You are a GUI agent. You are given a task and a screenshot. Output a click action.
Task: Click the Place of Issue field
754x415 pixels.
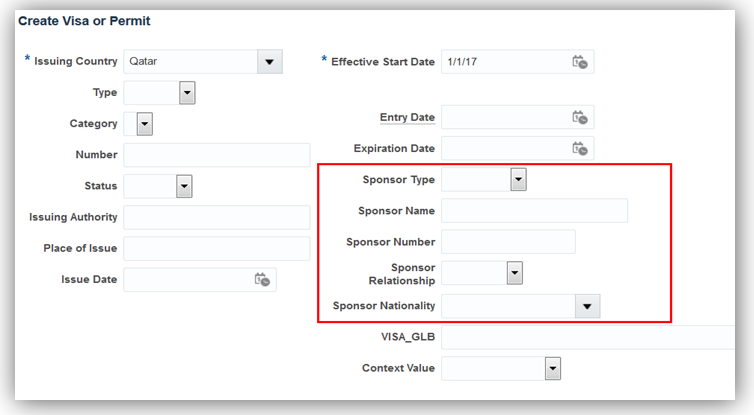216,248
